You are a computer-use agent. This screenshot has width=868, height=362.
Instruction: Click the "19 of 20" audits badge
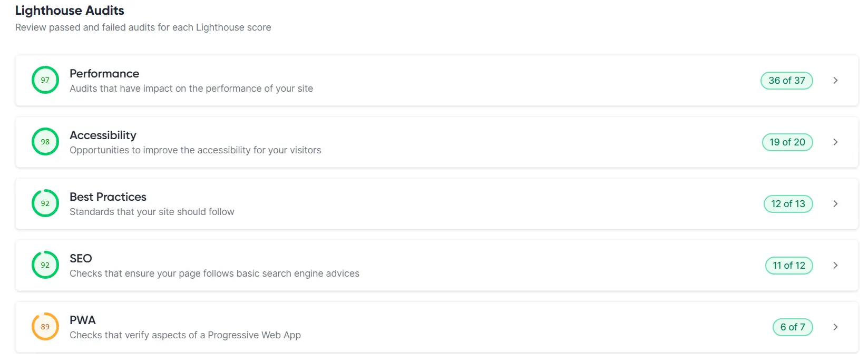pyautogui.click(x=787, y=142)
